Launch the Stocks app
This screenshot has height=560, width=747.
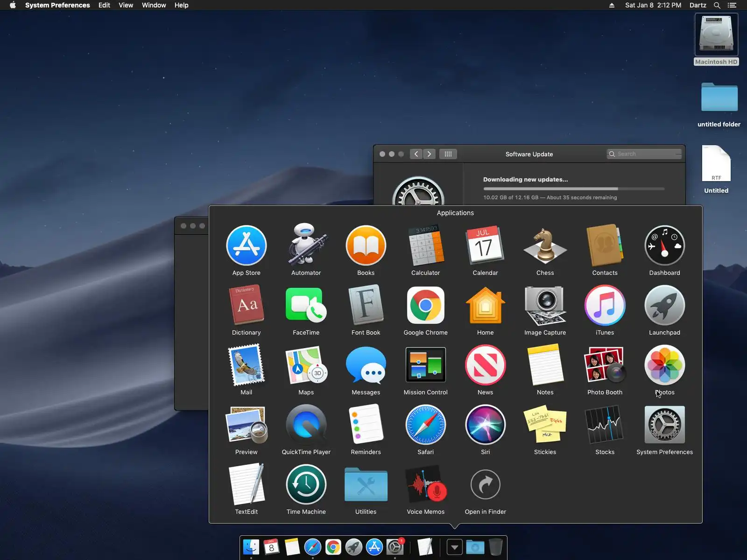[605, 425]
